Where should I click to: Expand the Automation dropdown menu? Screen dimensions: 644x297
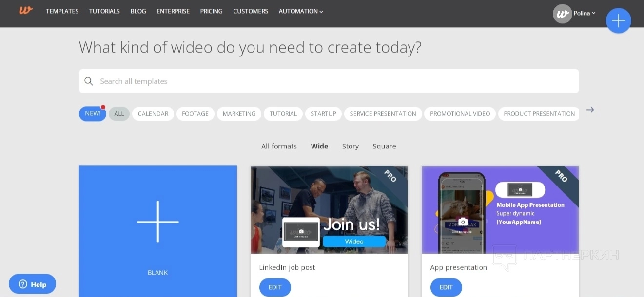(x=300, y=11)
